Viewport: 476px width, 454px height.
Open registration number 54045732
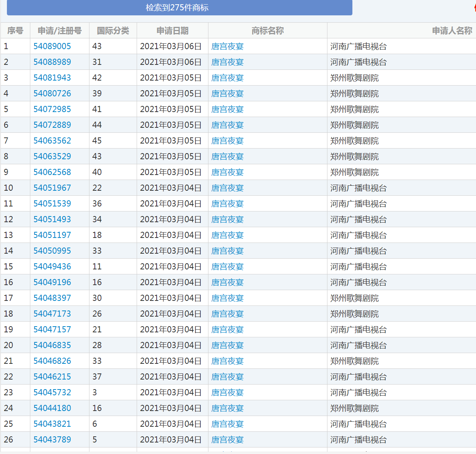pyautogui.click(x=52, y=393)
